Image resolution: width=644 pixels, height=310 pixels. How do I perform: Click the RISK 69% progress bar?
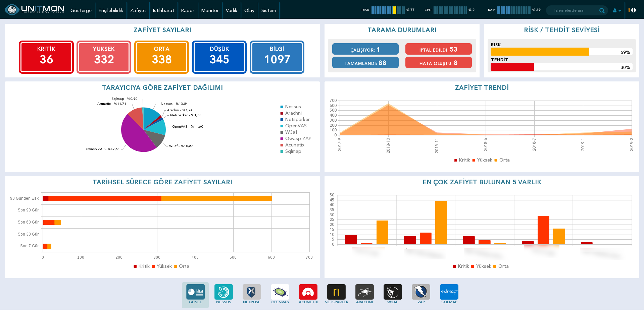(561, 52)
